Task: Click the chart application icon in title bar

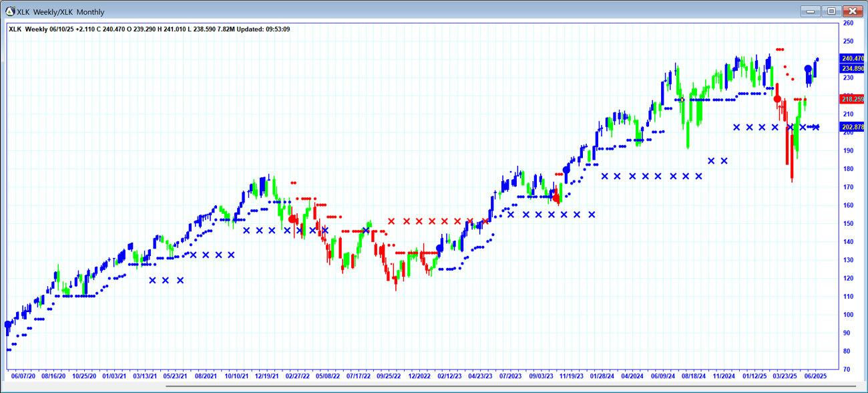Action: [x=10, y=11]
